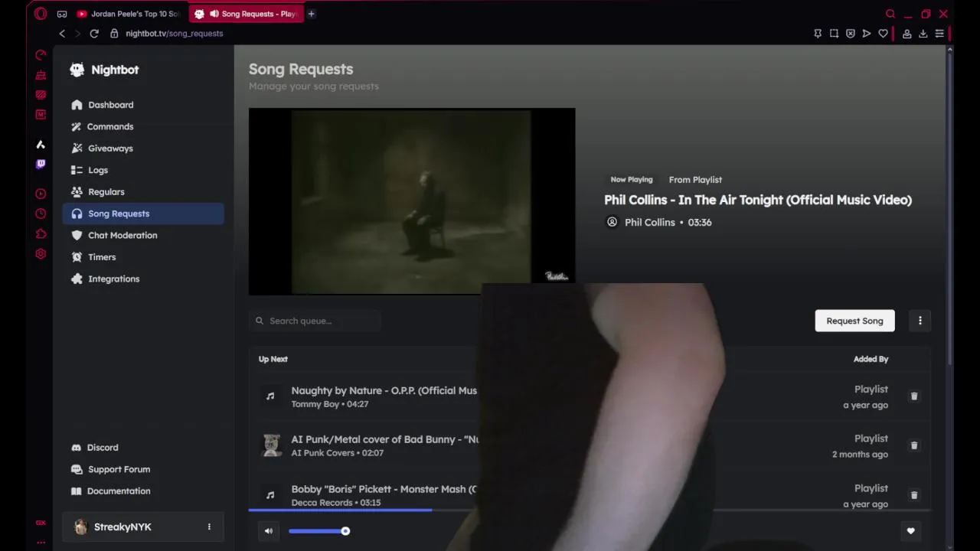Delete the Naughty by Nature song from queue
This screenshot has height=551, width=980.
(x=913, y=396)
